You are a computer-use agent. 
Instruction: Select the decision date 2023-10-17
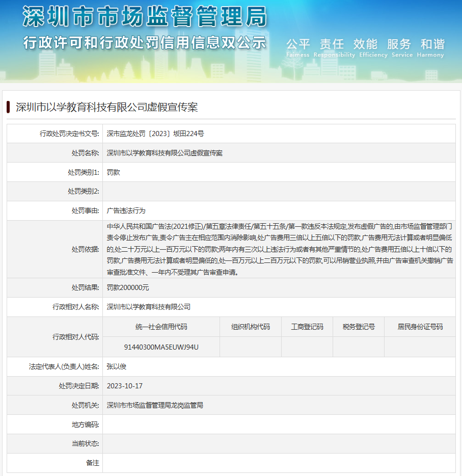point(125,386)
